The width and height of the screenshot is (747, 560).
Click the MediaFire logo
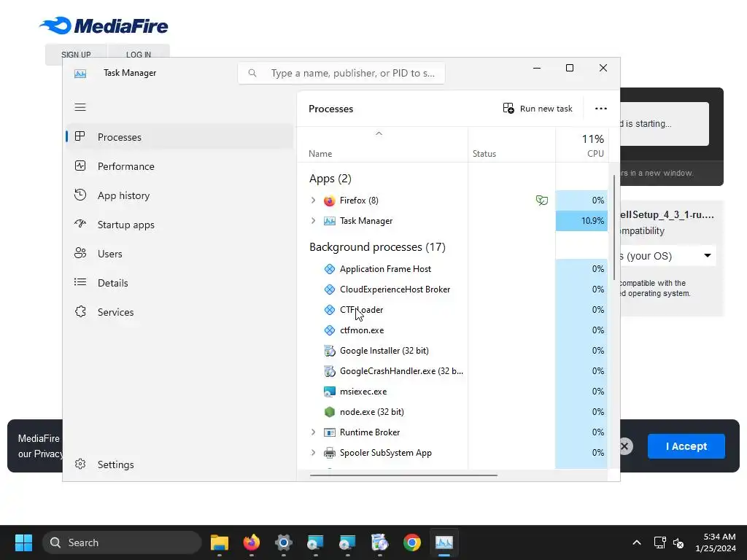point(104,26)
